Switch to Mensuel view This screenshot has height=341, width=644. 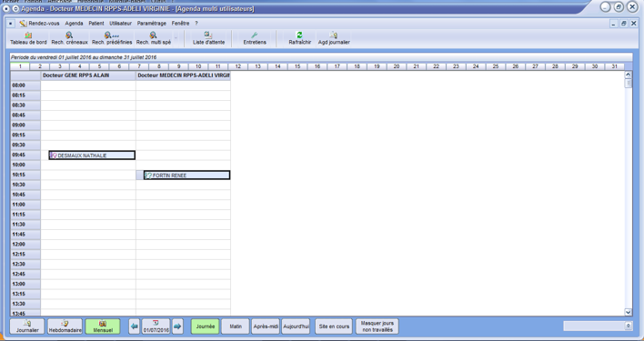[103, 326]
